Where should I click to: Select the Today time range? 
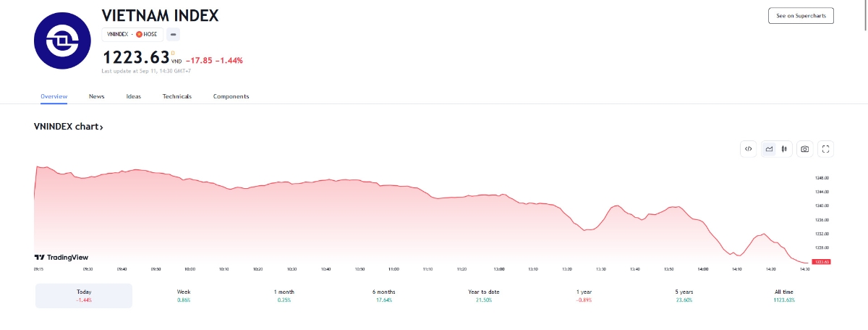pos(84,295)
